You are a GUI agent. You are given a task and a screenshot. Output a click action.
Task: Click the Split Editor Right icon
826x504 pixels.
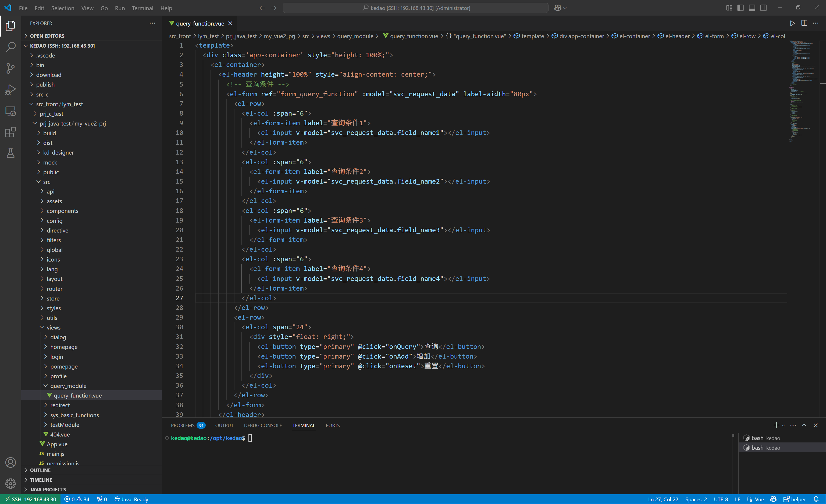804,23
